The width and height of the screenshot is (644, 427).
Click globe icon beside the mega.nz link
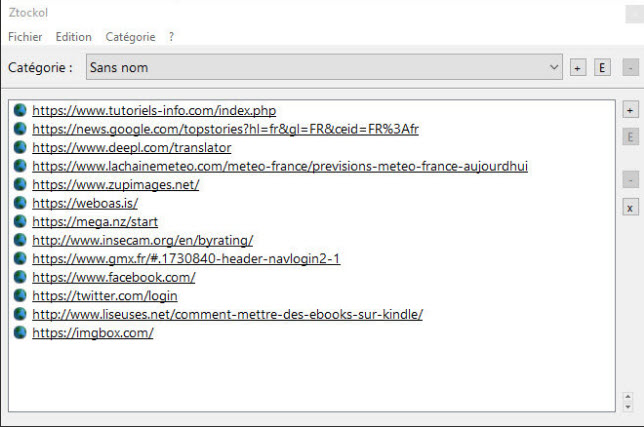tap(20, 221)
